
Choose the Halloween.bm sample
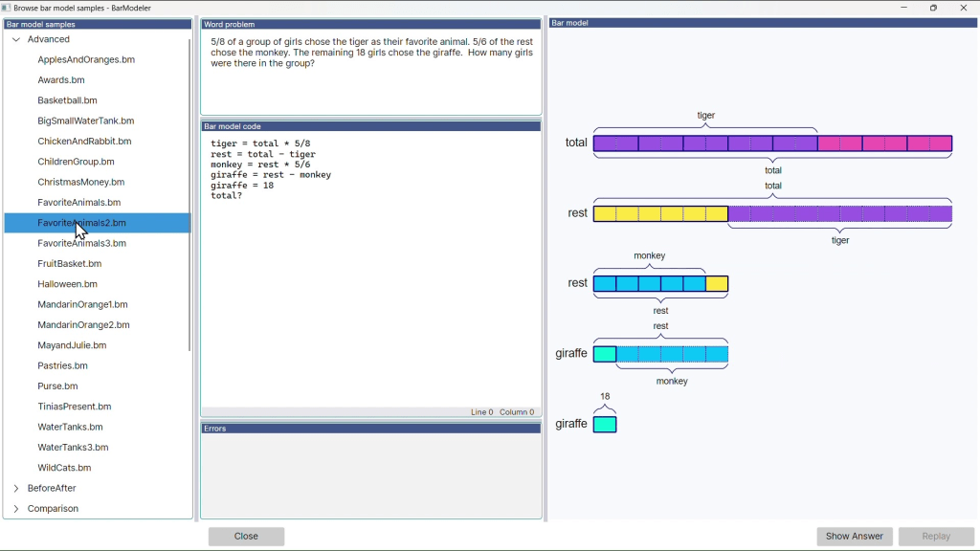(67, 284)
